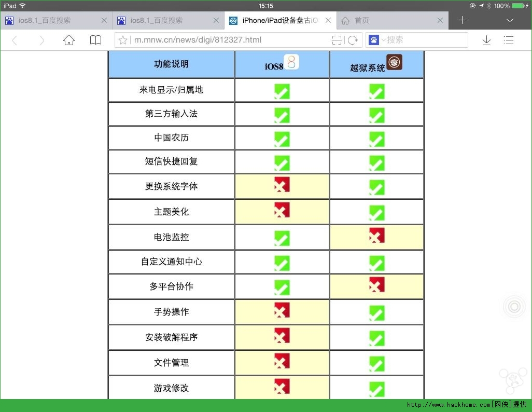This screenshot has height=412, width=532.
Task: Tap the Wi-Fi status icon
Action: point(22,5)
